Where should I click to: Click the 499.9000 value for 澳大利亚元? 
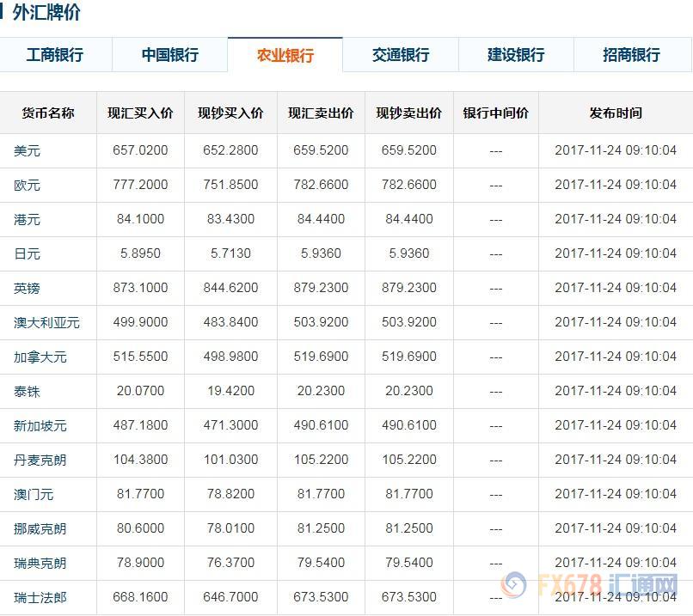[x=140, y=322]
